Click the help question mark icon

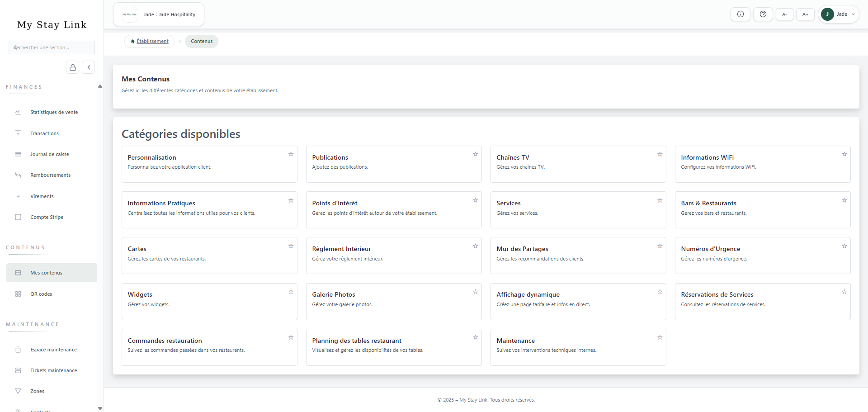[x=763, y=14]
